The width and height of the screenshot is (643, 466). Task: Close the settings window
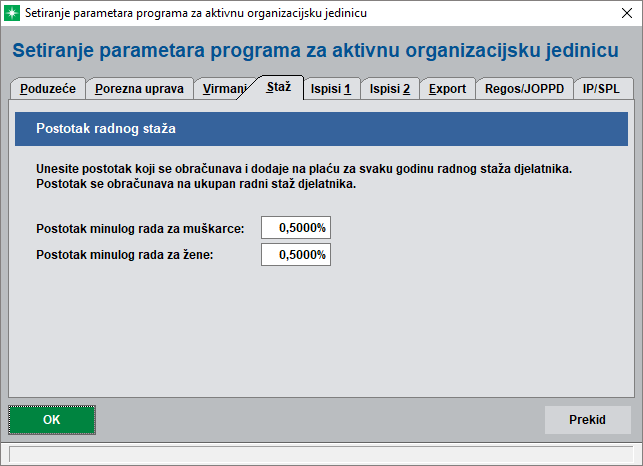point(620,13)
